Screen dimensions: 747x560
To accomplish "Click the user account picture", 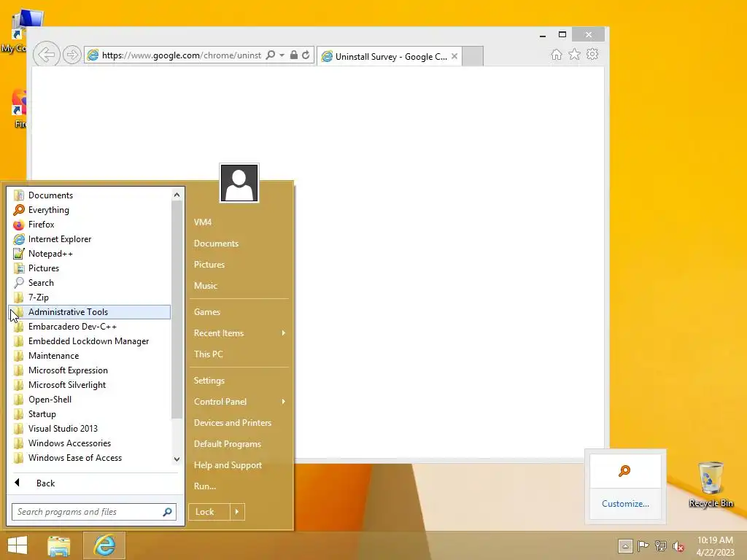I will tap(239, 183).
